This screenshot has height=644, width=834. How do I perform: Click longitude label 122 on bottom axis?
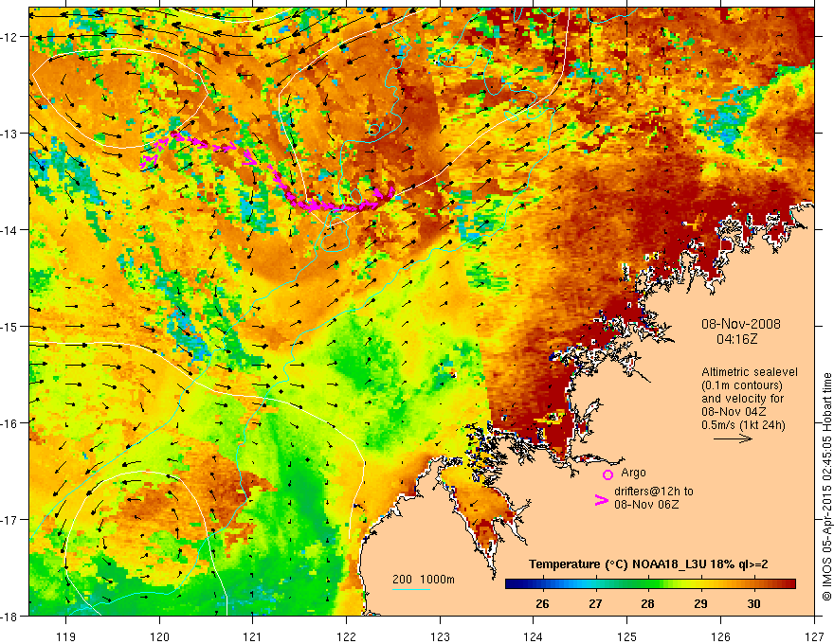(x=346, y=636)
